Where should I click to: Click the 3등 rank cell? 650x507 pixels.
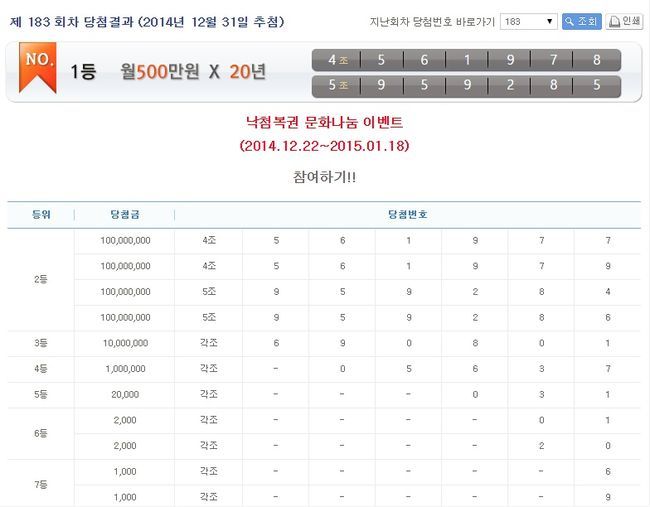click(41, 343)
